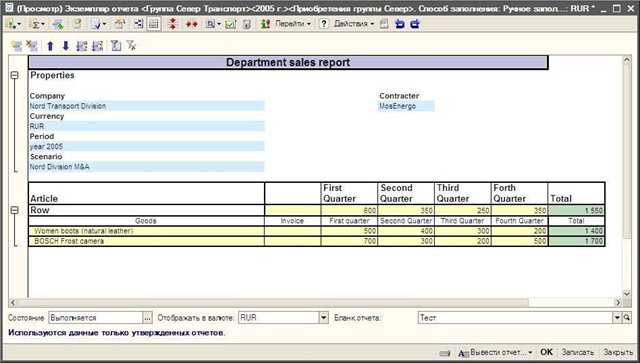Click the horizontal collapse red arrows icon

point(191,24)
